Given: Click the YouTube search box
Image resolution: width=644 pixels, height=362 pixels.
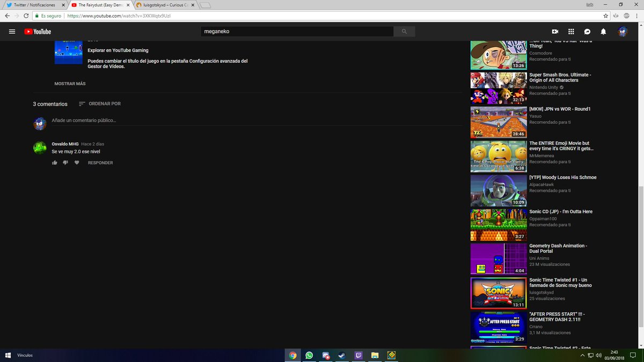Looking at the screenshot, I should 297,32.
